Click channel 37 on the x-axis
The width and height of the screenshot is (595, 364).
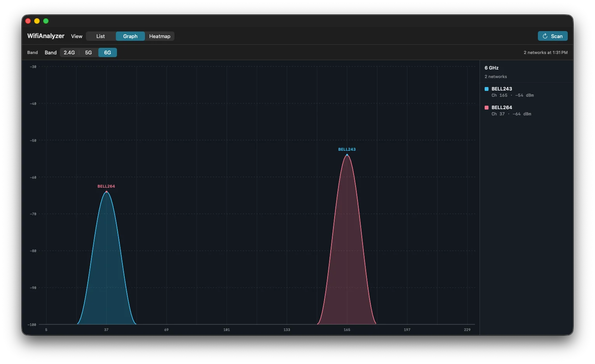click(x=106, y=330)
